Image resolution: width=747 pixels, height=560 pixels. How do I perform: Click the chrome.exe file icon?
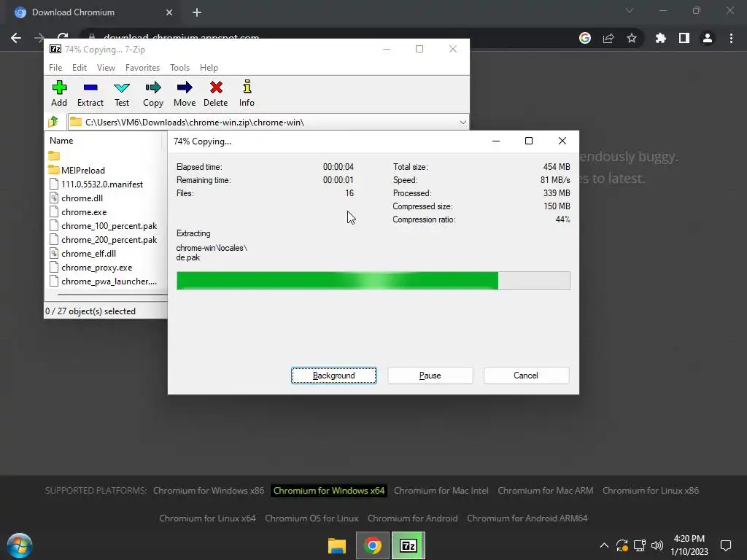pos(54,212)
